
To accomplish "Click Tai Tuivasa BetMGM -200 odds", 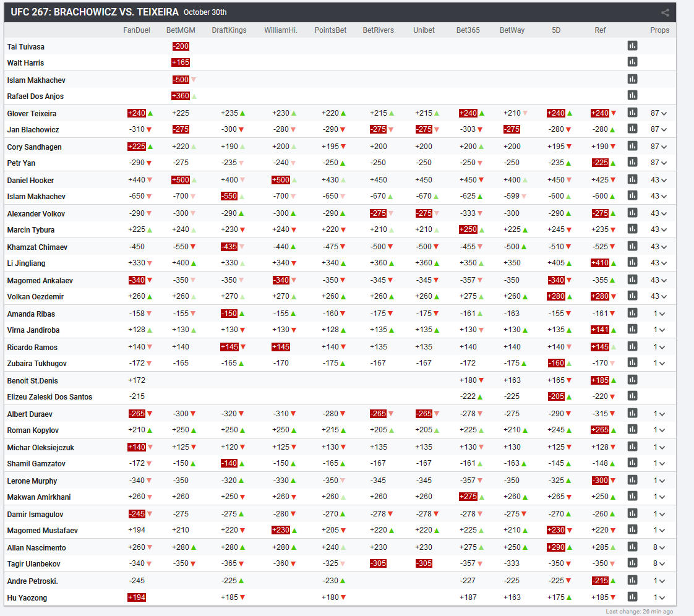I will 181,46.
